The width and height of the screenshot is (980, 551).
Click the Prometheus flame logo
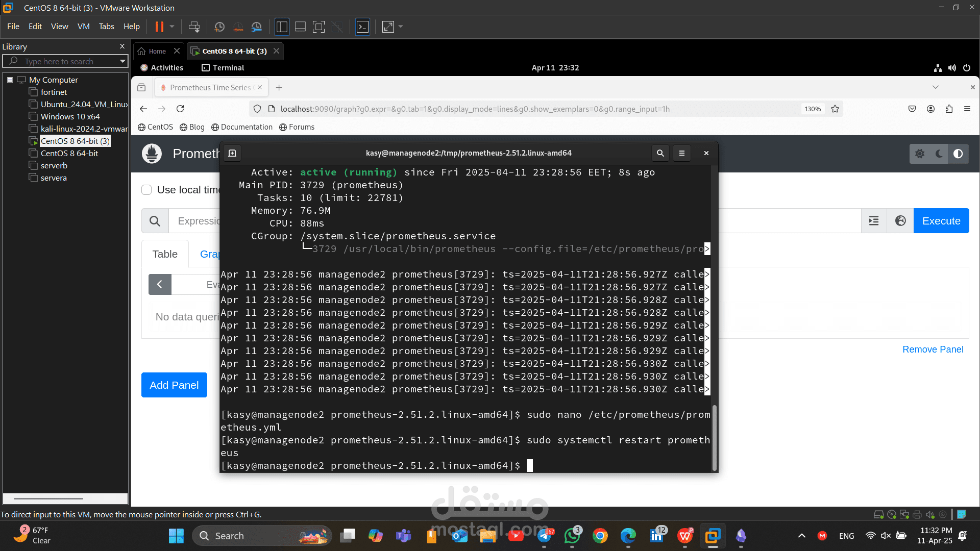click(152, 154)
